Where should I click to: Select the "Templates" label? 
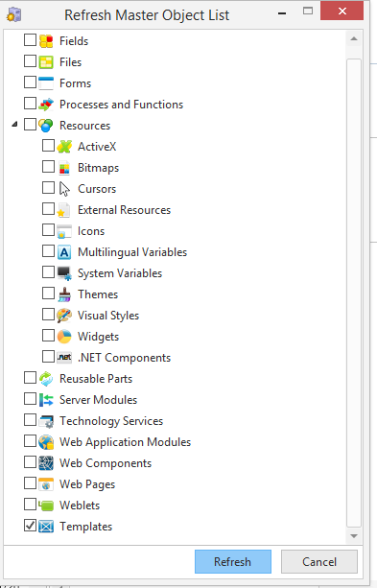pos(86,527)
